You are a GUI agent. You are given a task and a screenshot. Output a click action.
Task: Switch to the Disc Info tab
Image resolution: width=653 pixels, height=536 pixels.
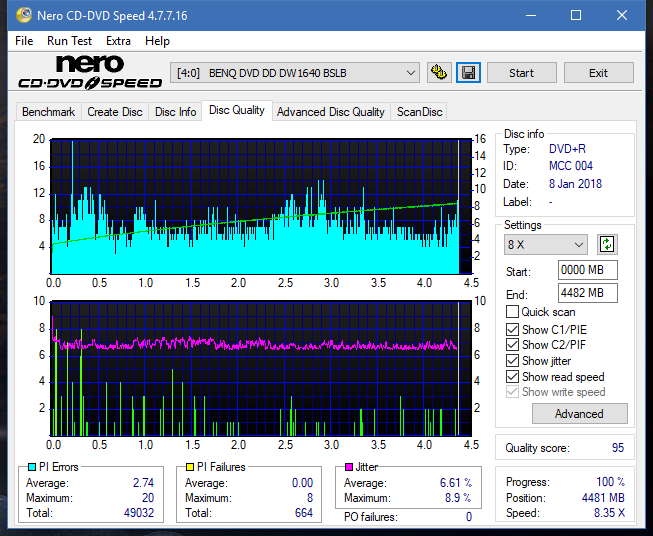175,112
